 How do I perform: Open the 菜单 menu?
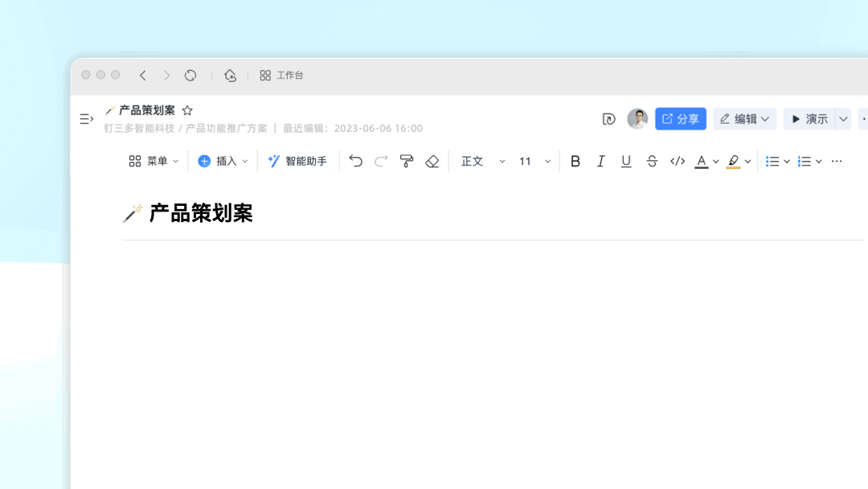[154, 161]
